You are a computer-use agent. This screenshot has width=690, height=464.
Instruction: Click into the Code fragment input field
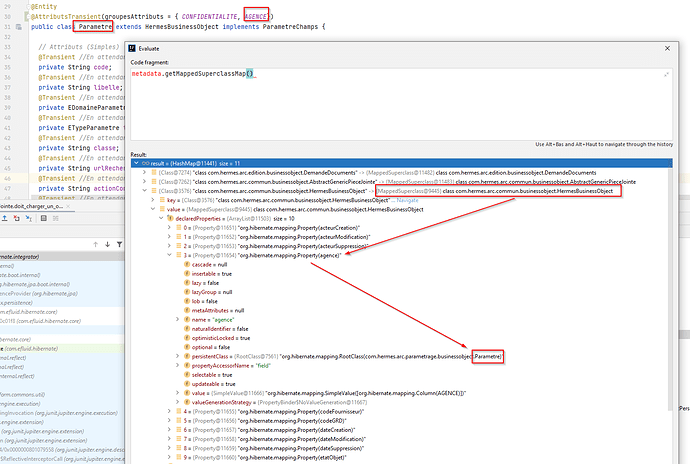401,104
